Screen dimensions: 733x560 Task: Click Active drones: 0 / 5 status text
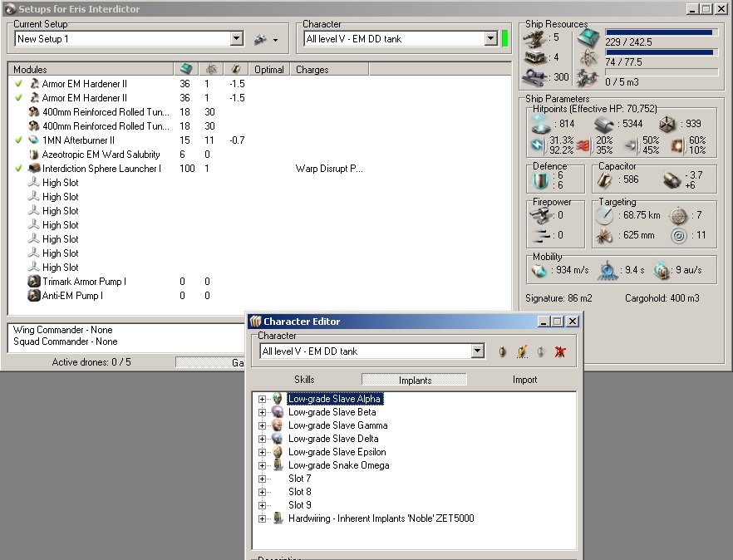(91, 361)
